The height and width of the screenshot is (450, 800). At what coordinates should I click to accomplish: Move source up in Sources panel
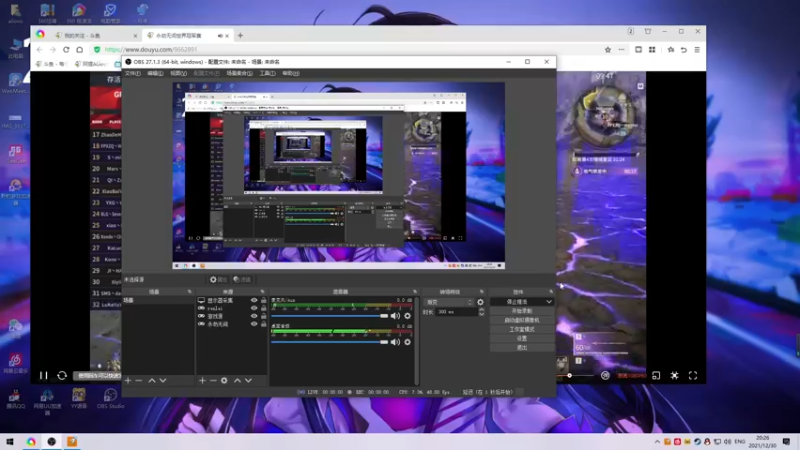coord(237,381)
